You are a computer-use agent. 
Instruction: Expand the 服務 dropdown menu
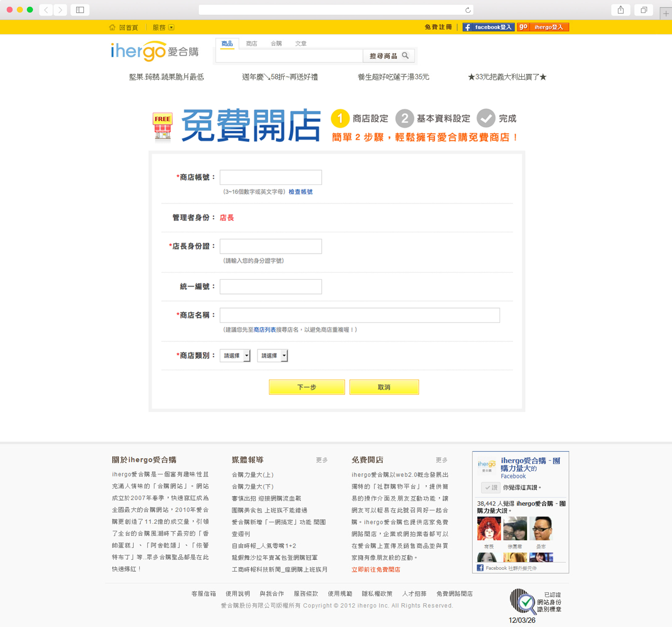coord(171,27)
